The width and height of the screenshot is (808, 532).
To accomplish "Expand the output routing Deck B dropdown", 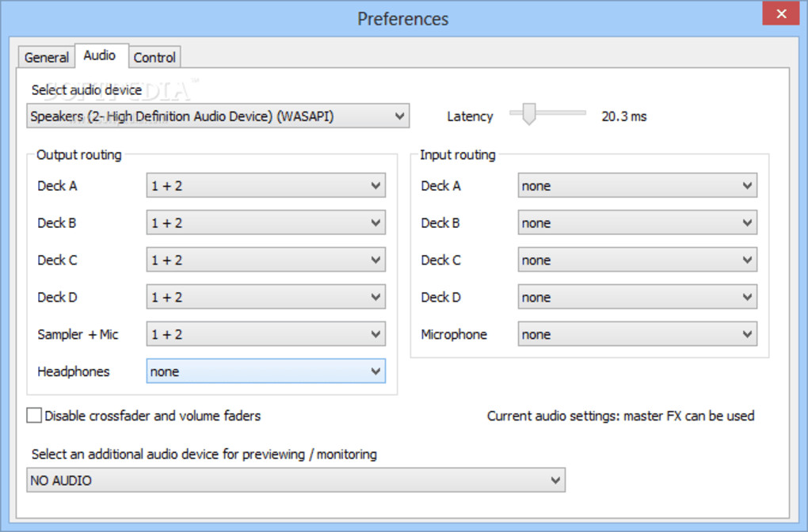I will [266, 223].
